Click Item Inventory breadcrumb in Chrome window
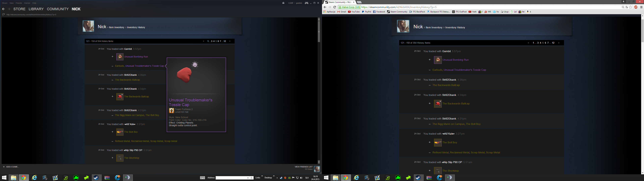 [434, 27]
